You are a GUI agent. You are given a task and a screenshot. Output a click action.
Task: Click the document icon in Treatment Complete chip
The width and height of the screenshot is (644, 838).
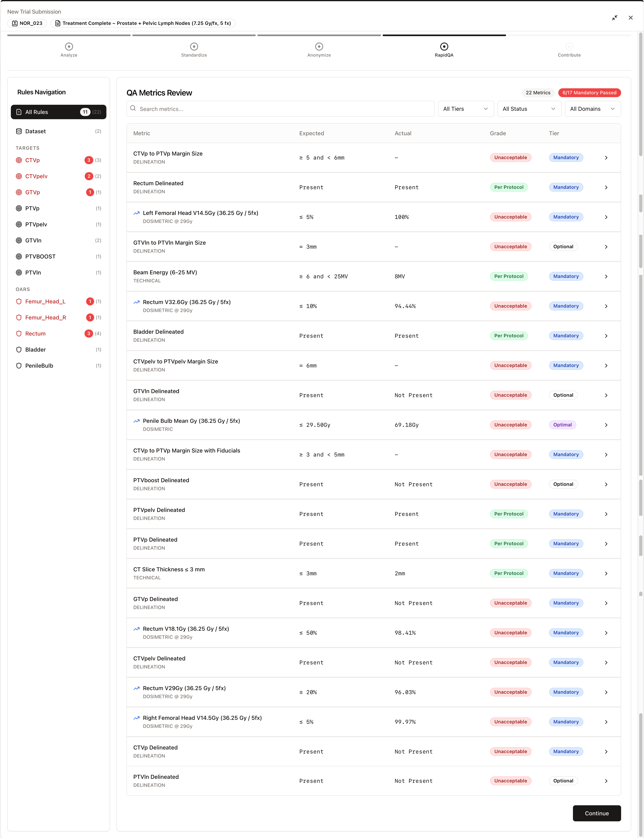pyautogui.click(x=58, y=23)
